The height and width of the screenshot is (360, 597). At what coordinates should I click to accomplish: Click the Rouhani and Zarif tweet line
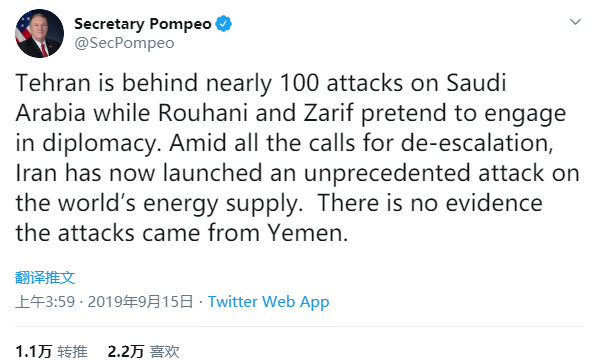point(291,113)
